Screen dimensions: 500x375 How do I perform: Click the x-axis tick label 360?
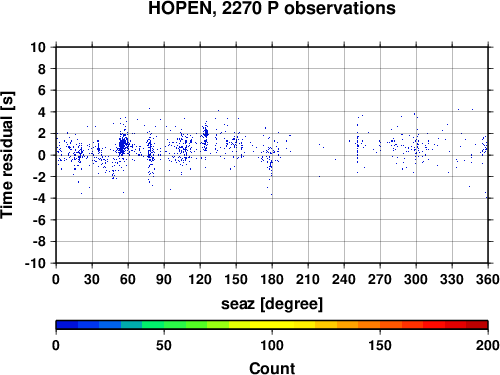pyautogui.click(x=488, y=279)
